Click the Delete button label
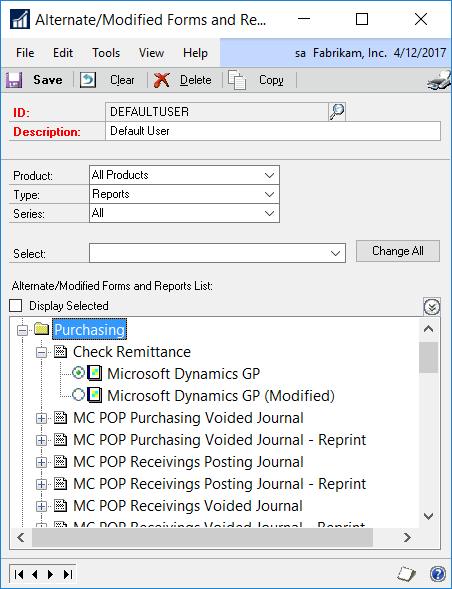Viewport: 452px width, 589px height. 195,80
